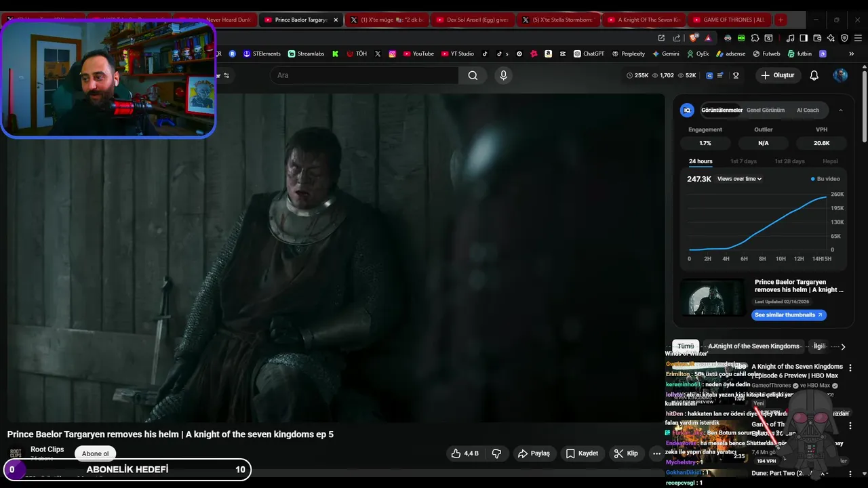Toggle the browser sidebar panel icon
The image size is (868, 488).
pyautogui.click(x=804, y=38)
